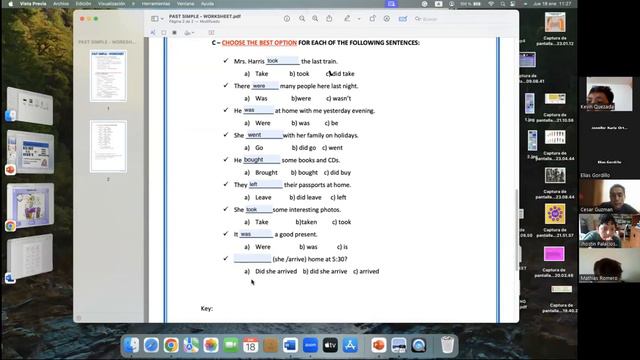Open the Apple menu
640x360 pixels.
pos(11,4)
